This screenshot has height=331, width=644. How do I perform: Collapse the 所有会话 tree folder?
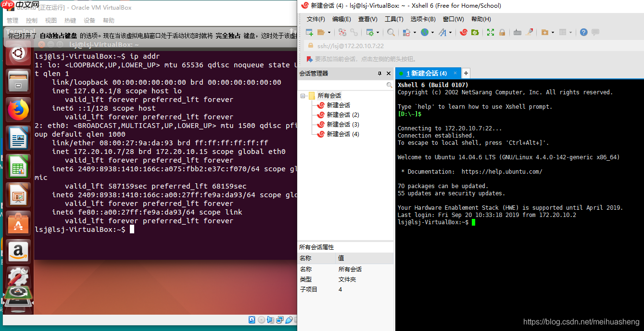(303, 96)
